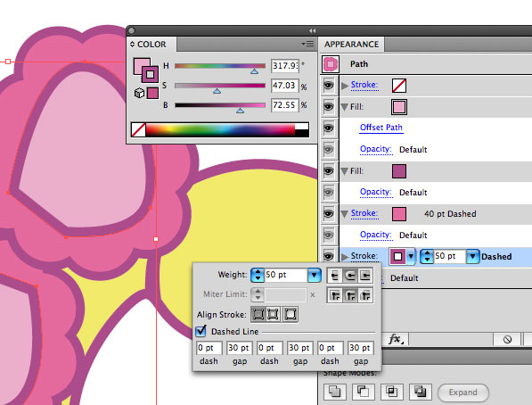
Task: Select the round join icon
Action: coord(350,295)
